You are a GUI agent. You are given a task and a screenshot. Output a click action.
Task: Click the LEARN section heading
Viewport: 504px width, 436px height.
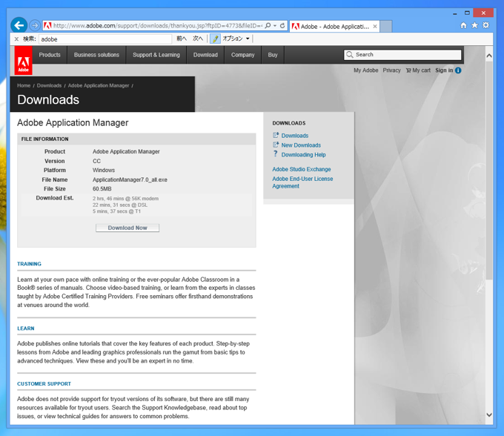click(x=26, y=328)
